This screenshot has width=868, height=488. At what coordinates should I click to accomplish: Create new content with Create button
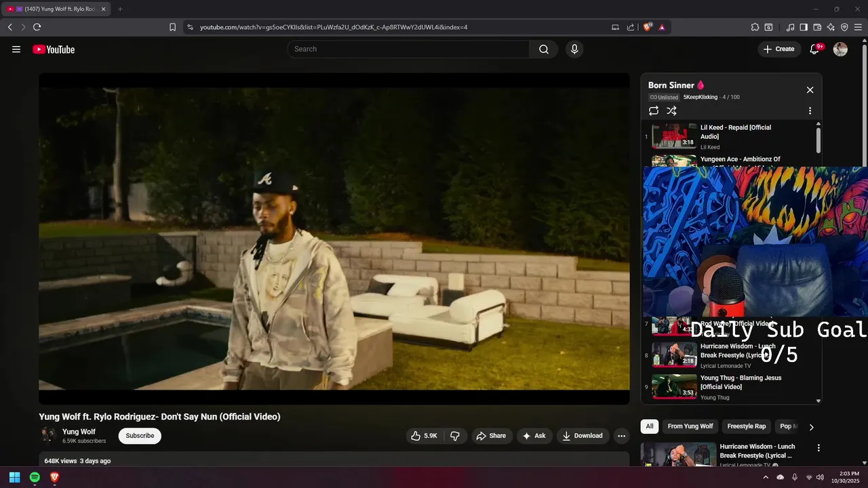tap(779, 49)
